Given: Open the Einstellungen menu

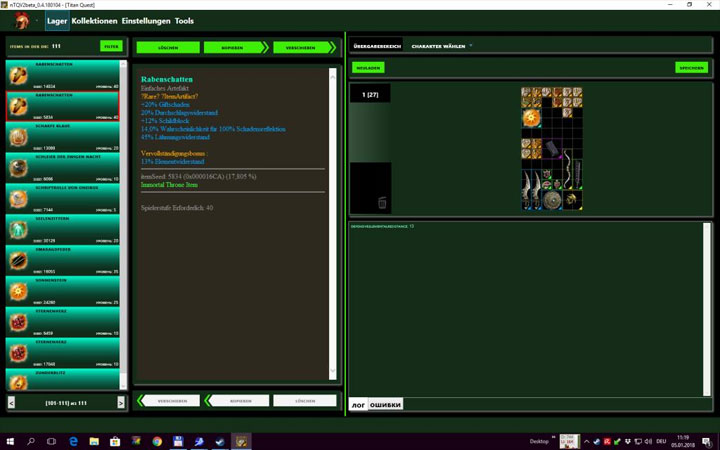Looking at the screenshot, I should pos(145,21).
